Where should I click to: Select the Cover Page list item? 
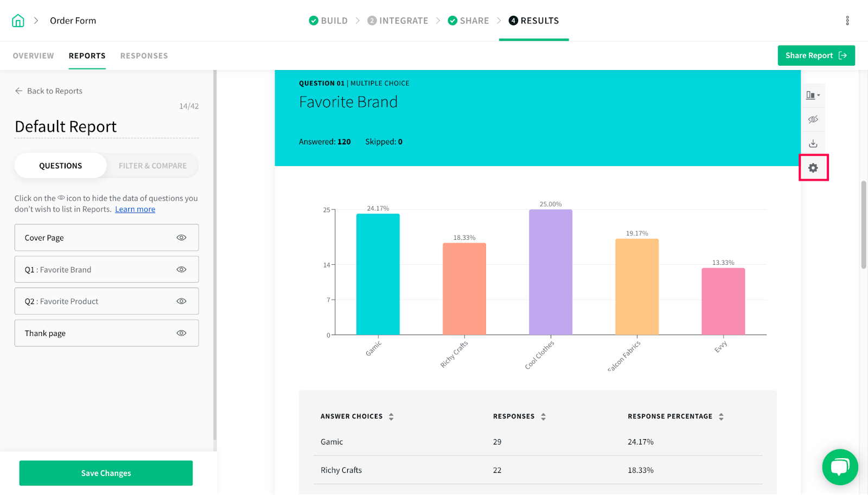(107, 238)
